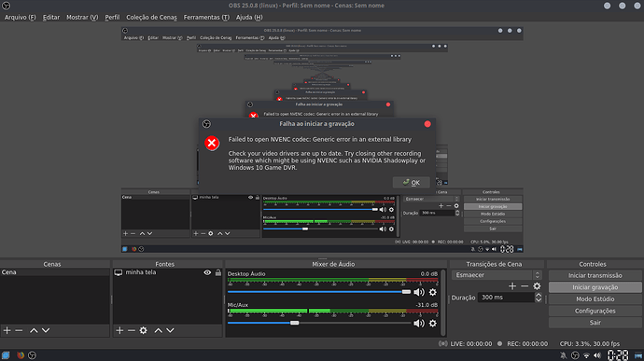Screen dimensions: 644x361
Task: Move source down with arrow in Fontes
Action: coord(170,330)
